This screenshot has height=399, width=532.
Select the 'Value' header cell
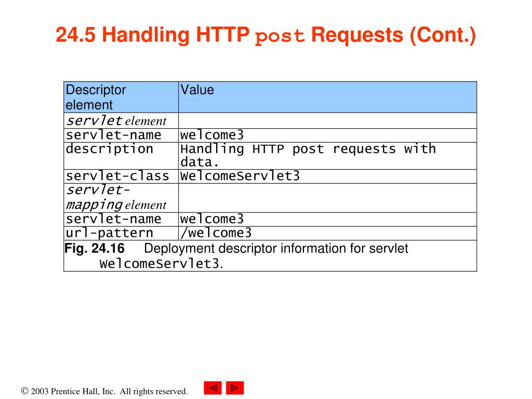coord(327,97)
